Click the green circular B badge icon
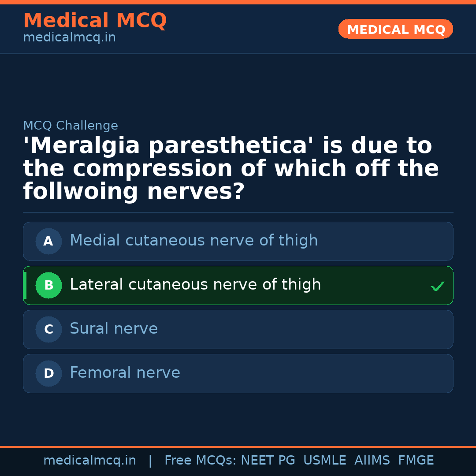The width and height of the screenshot is (476, 476). (x=48, y=285)
